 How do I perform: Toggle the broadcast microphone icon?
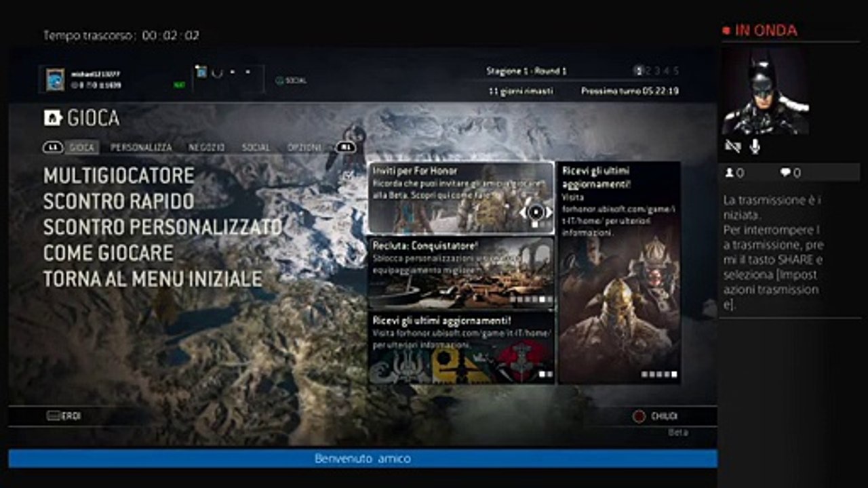755,146
